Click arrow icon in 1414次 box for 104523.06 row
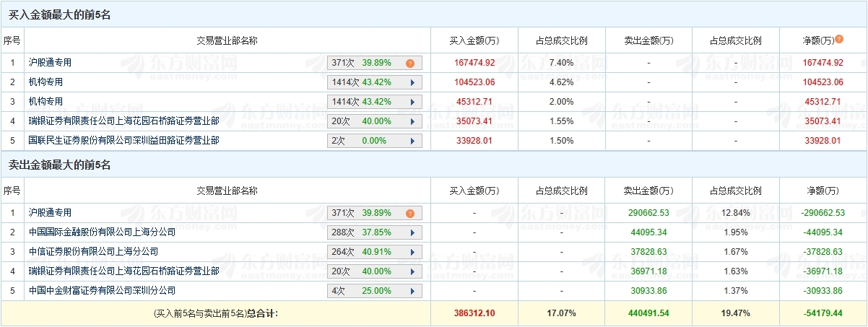Screen dimensions: 868x327 tap(412, 82)
